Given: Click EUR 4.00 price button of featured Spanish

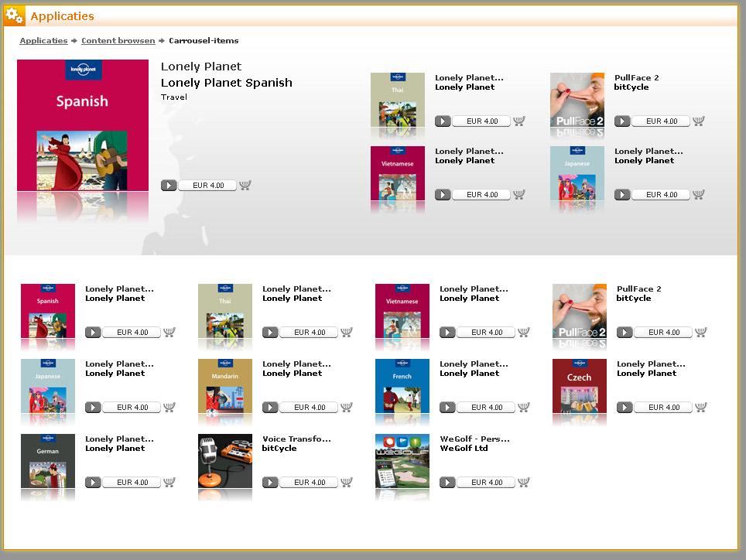Looking at the screenshot, I should point(208,185).
